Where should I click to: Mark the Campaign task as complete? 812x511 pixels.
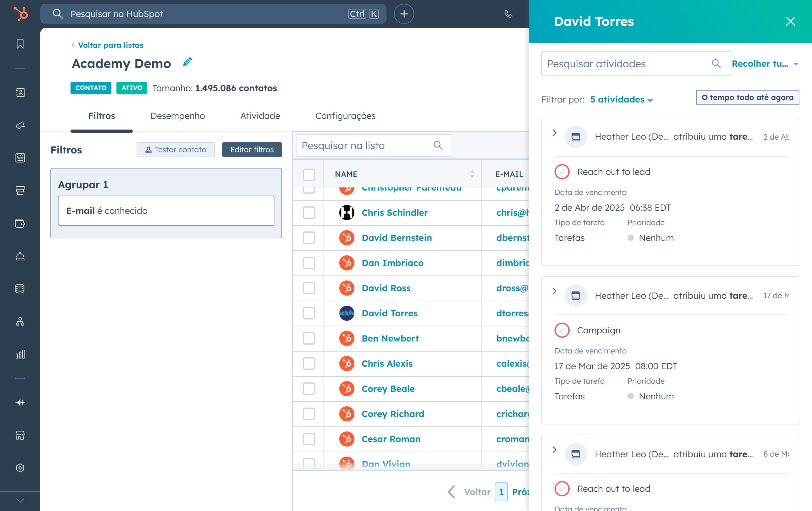562,330
